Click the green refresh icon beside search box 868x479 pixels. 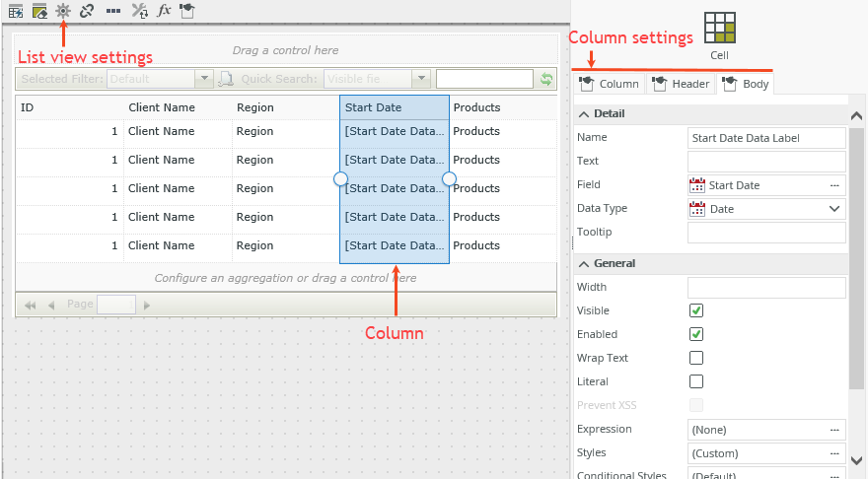click(x=545, y=79)
